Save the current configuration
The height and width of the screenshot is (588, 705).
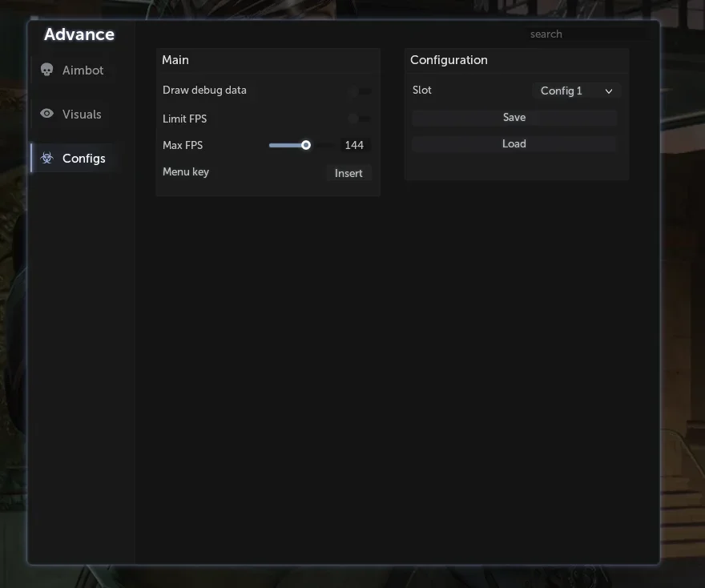pyautogui.click(x=514, y=117)
